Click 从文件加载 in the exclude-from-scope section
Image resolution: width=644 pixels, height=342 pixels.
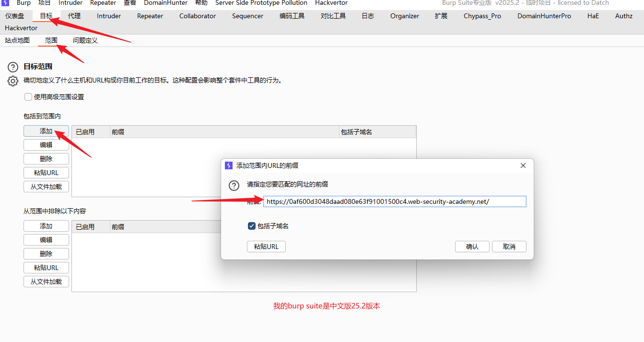click(46, 282)
